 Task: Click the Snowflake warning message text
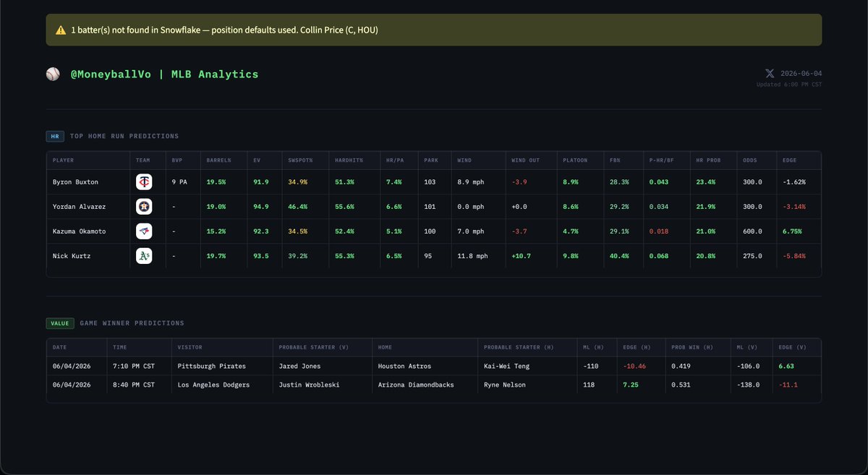(224, 30)
